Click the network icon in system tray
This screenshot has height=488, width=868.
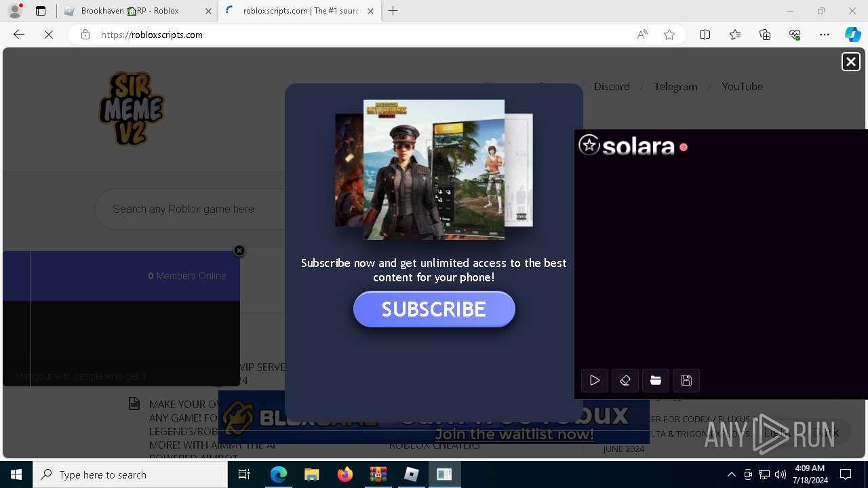coord(764,474)
